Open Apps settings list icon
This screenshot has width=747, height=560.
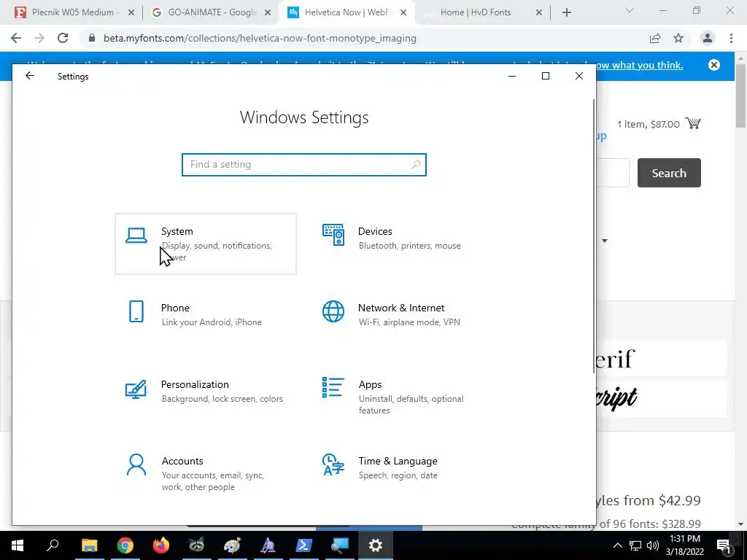pyautogui.click(x=333, y=387)
